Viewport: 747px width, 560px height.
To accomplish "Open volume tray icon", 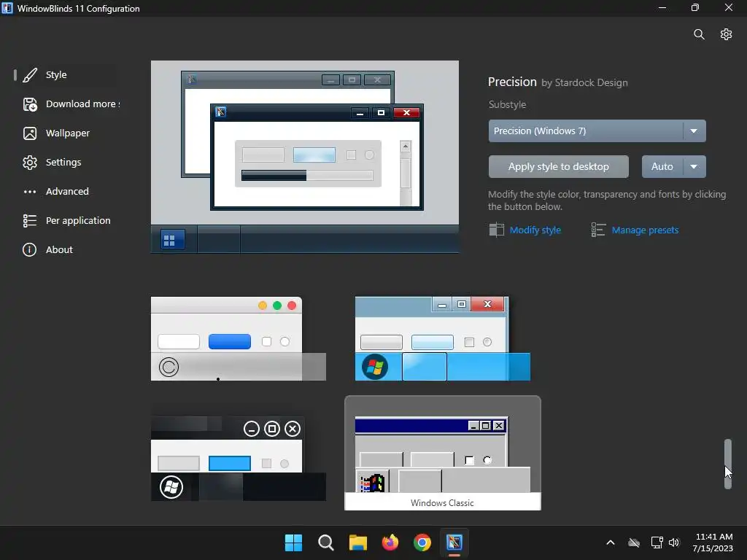I will (x=673, y=542).
